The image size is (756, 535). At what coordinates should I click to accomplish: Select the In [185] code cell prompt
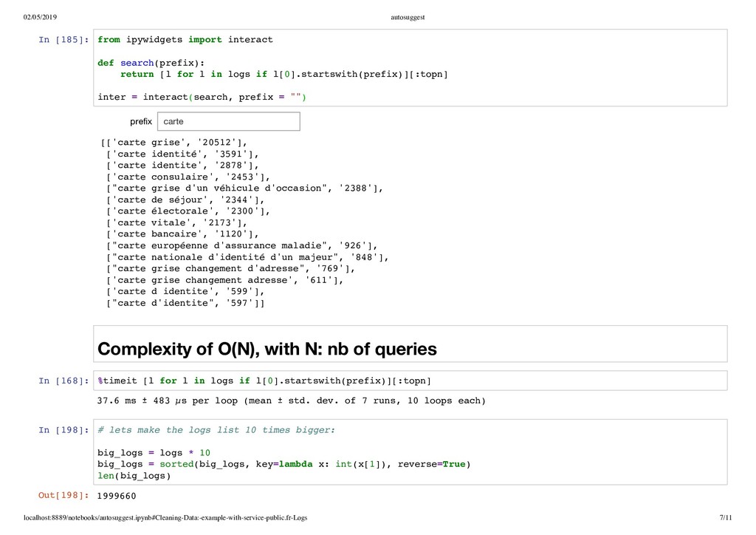point(63,40)
